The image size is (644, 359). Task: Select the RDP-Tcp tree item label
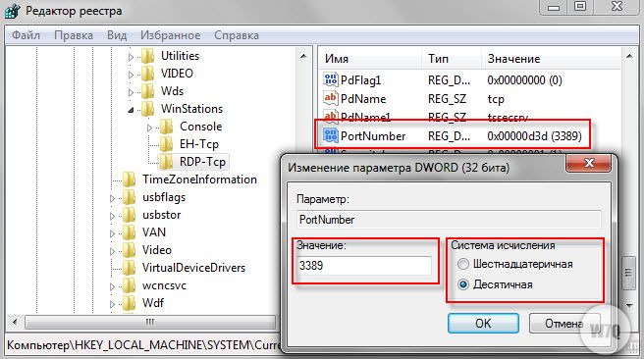tap(202, 162)
